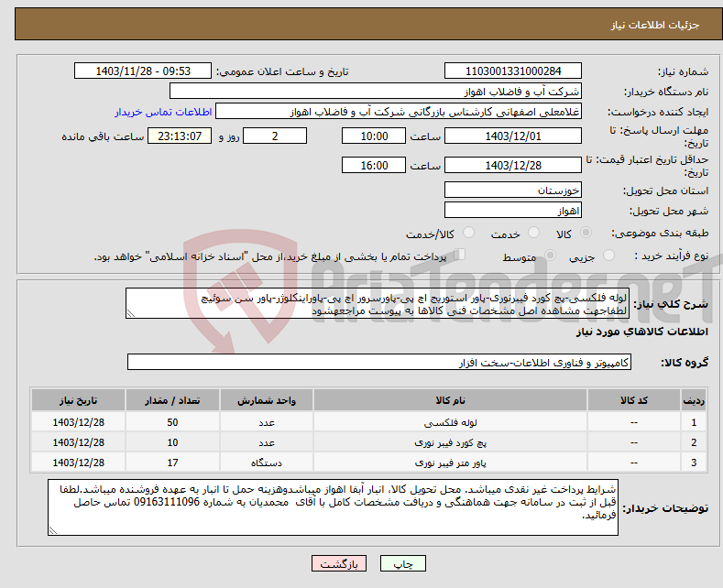723x588 pixels.
Task: Click quantity 50 in لوله فلکسی row
Action: point(172,422)
